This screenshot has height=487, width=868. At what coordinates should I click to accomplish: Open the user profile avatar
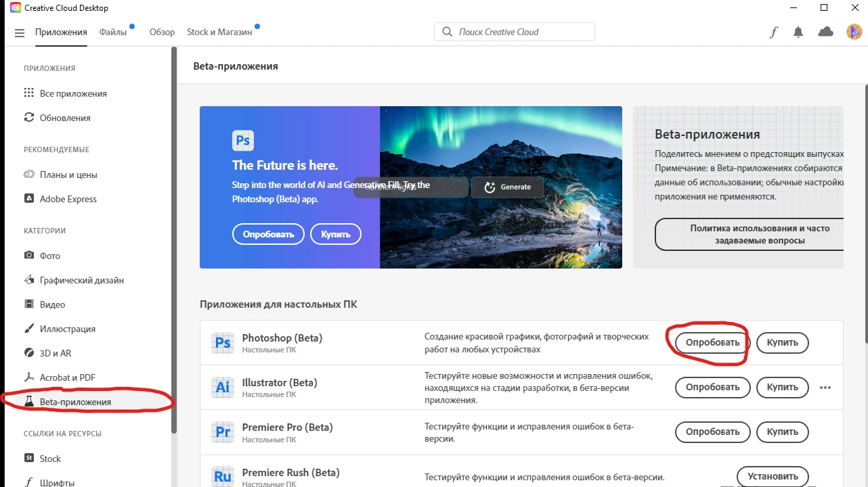854,32
